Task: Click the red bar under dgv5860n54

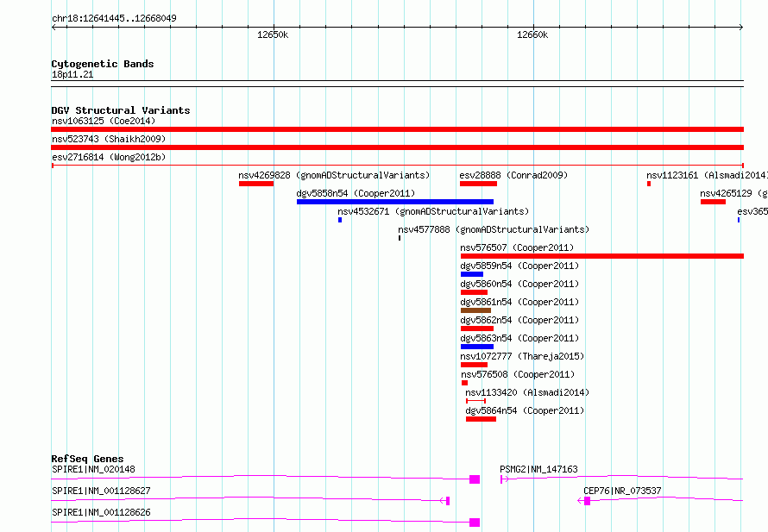Action: [x=474, y=292]
